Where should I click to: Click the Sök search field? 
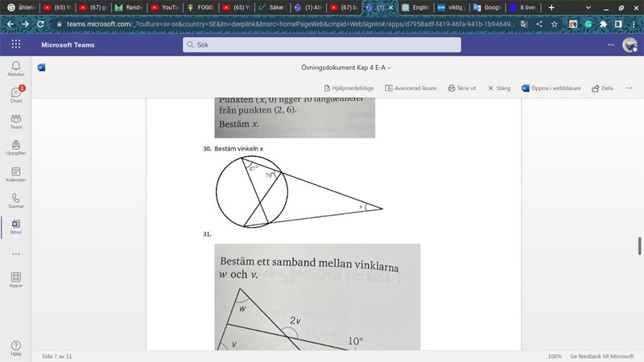click(322, 45)
